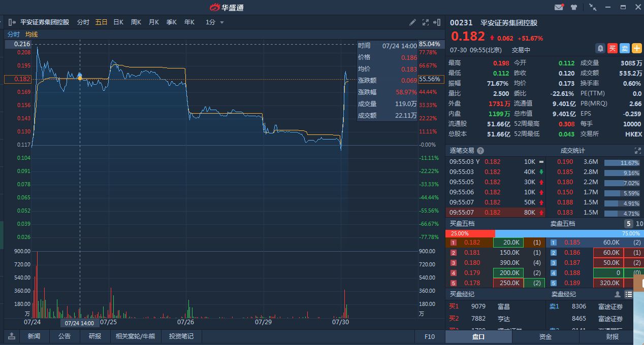This screenshot has height=345, width=644.
Task: Toggle the 均线 average line legend
Action: pos(31,34)
